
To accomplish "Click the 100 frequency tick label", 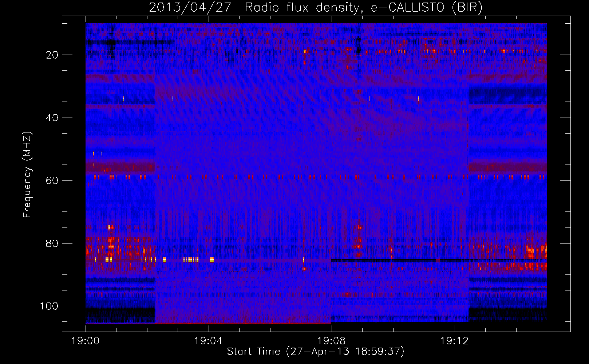I will [x=49, y=306].
